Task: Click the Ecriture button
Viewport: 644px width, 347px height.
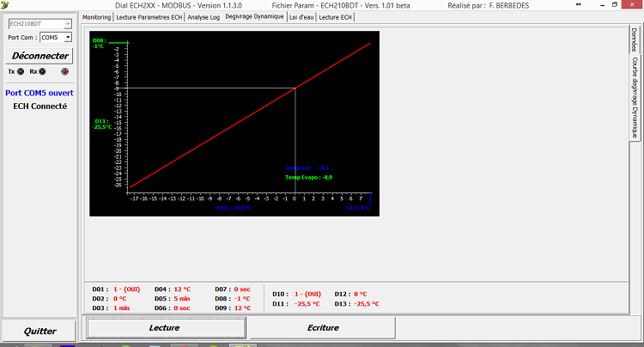Action: click(x=321, y=327)
